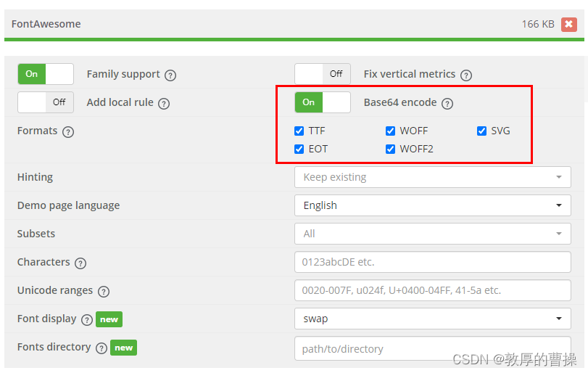Viewport: 588px width, 373px height.
Task: Click the Subsets label
Action: coord(36,234)
